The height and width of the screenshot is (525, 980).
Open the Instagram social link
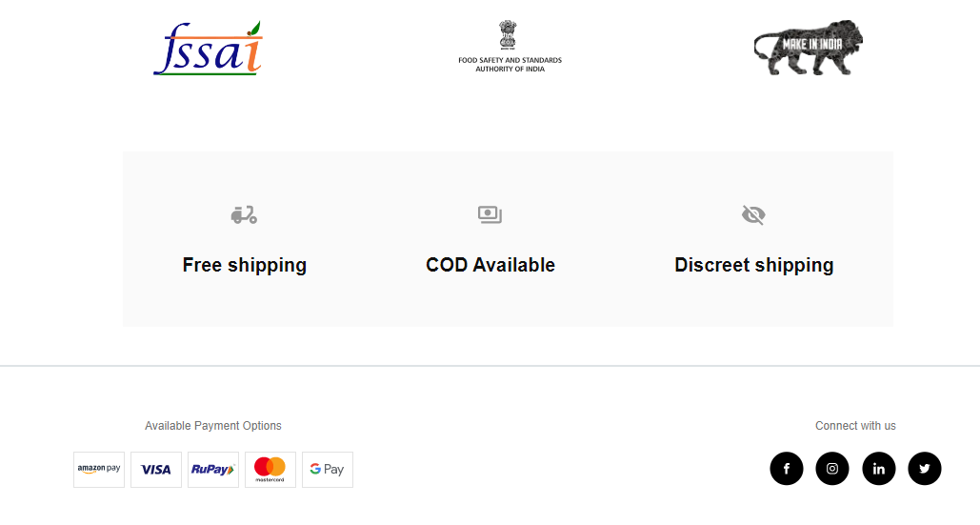click(x=832, y=469)
